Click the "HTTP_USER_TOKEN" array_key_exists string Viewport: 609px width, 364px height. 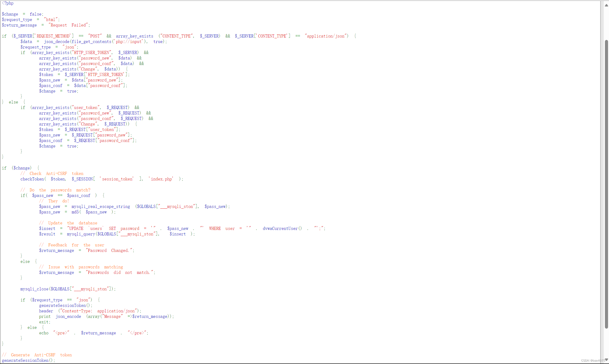(92, 53)
